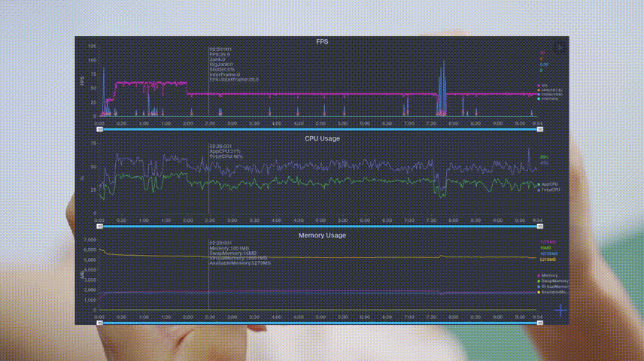Viewport: 644px width, 361px height.
Task: Click the left handle of the Memory Usage range slider
Action: [100, 323]
